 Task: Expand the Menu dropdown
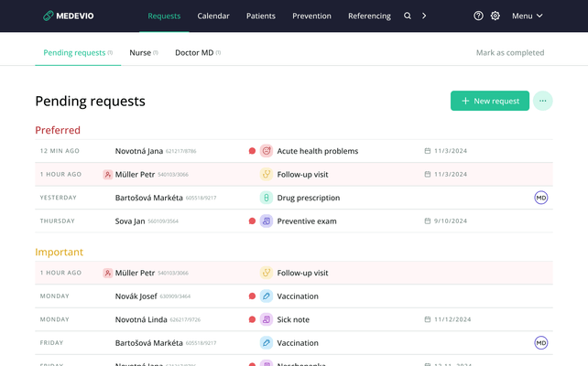click(x=527, y=16)
